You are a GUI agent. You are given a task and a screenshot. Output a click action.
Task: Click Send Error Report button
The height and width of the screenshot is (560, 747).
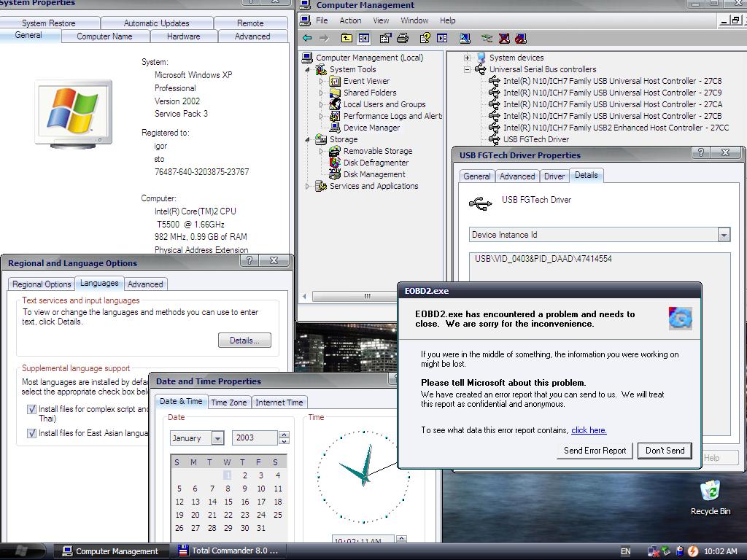595,451
